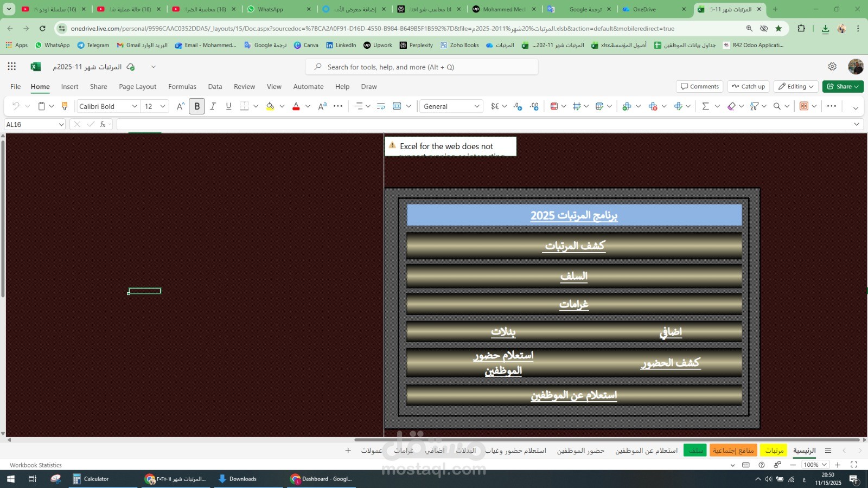Expand the font size 12 dropdown
Viewport: 868px width, 488px height.
click(162, 106)
